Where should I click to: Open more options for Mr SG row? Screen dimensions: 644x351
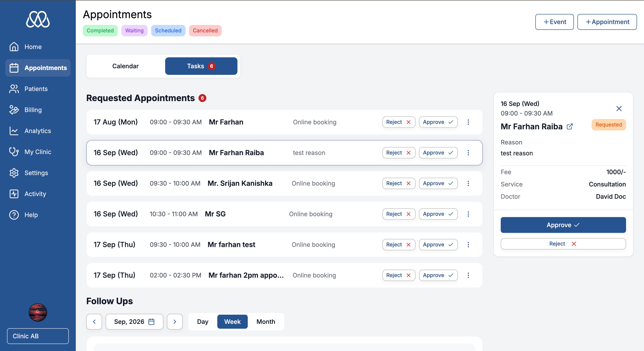point(468,214)
